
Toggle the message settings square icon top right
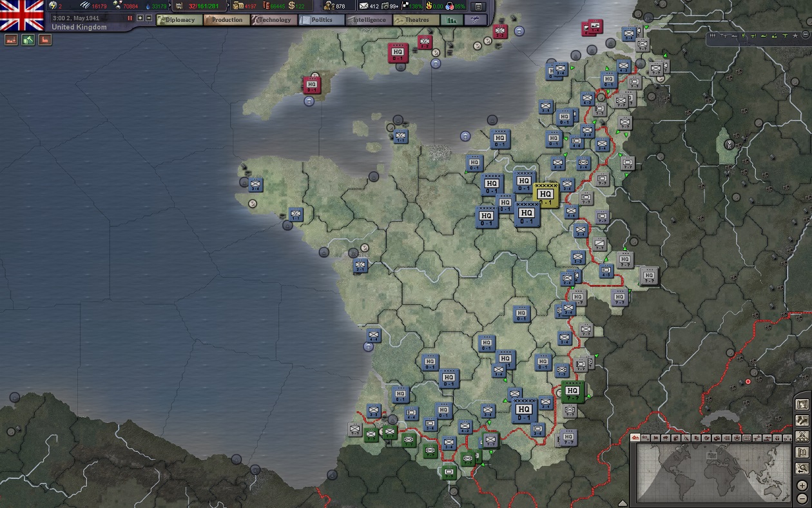click(477, 6)
